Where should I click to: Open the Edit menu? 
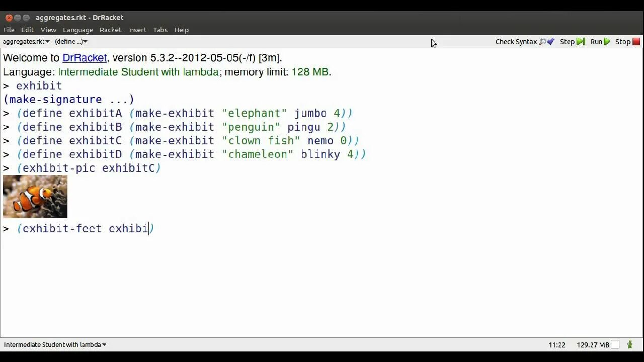tap(28, 30)
